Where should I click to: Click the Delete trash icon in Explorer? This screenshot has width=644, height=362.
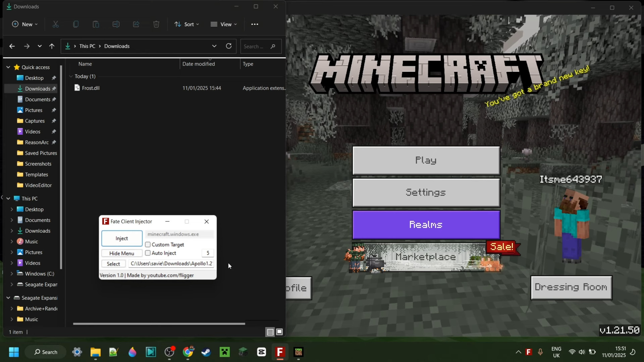(x=156, y=24)
